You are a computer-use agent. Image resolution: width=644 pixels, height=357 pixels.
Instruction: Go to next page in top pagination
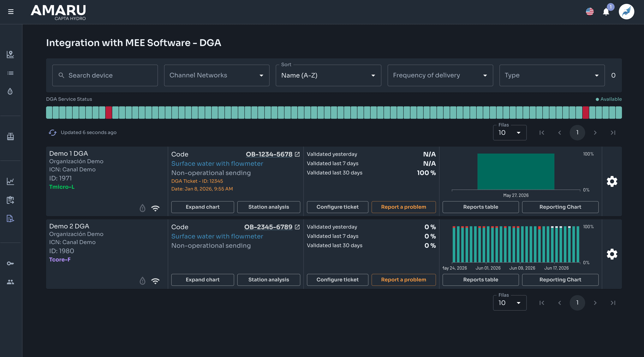click(x=595, y=133)
